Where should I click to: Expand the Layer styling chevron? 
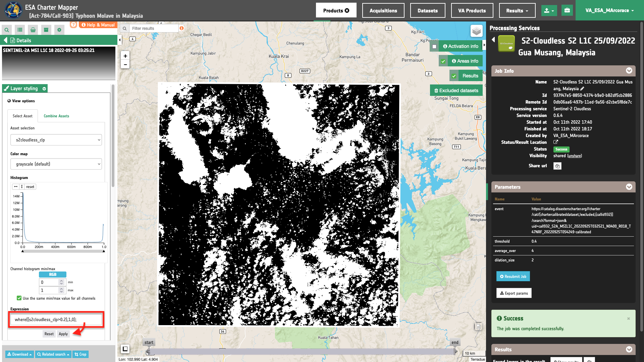tap(44, 88)
